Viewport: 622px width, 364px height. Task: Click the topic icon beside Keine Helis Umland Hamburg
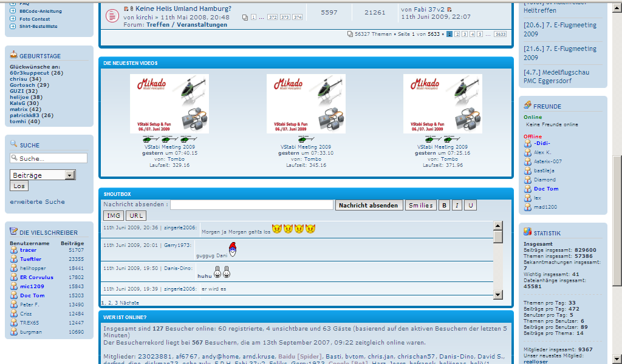112,16
